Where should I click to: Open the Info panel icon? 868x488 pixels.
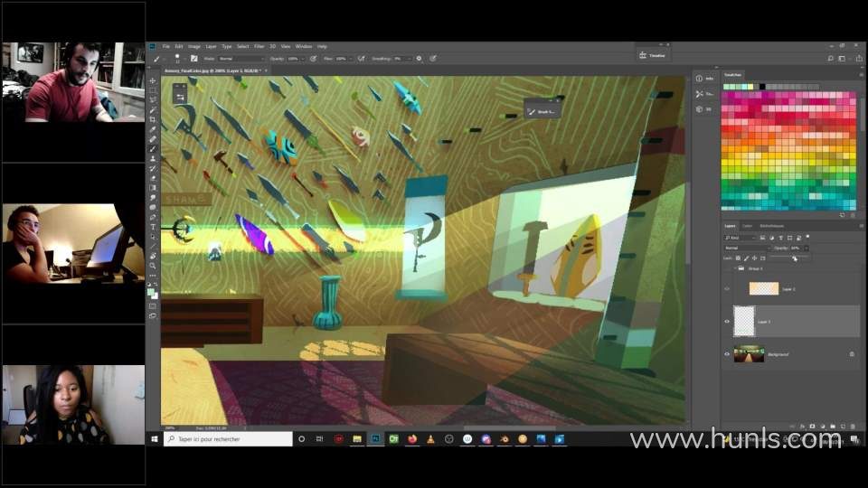(699, 79)
